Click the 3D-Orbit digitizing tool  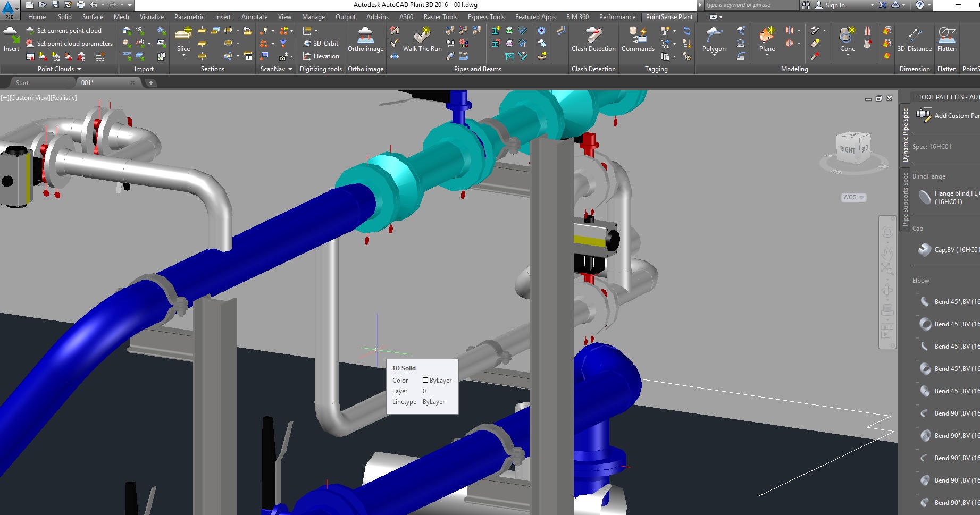pos(321,44)
